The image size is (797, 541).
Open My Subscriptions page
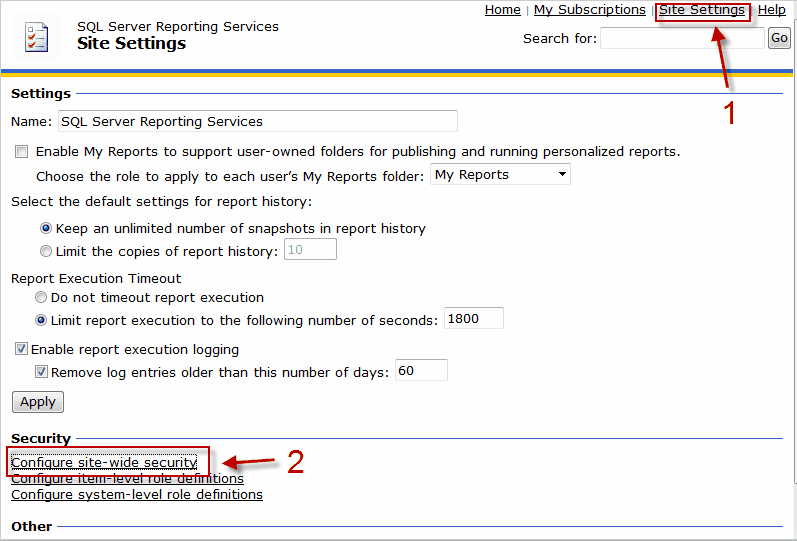click(x=589, y=10)
